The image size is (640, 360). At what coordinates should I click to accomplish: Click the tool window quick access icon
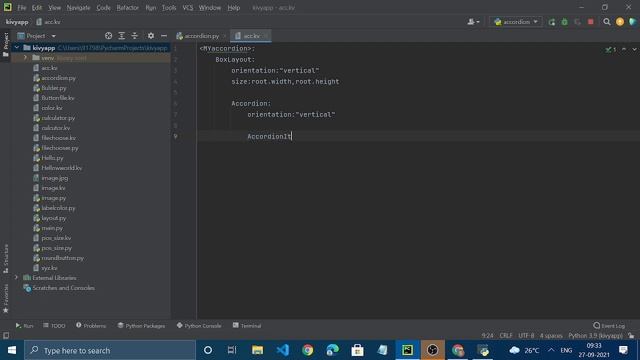[6, 336]
